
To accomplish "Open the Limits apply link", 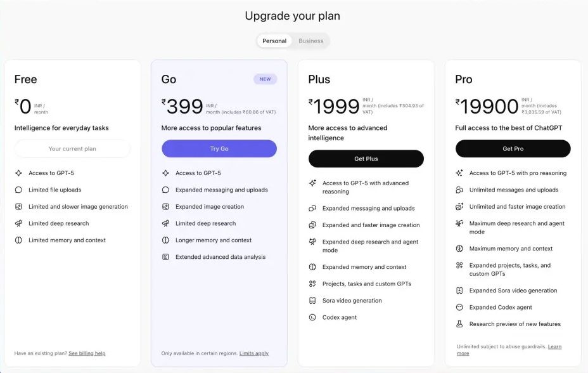I will click(253, 353).
